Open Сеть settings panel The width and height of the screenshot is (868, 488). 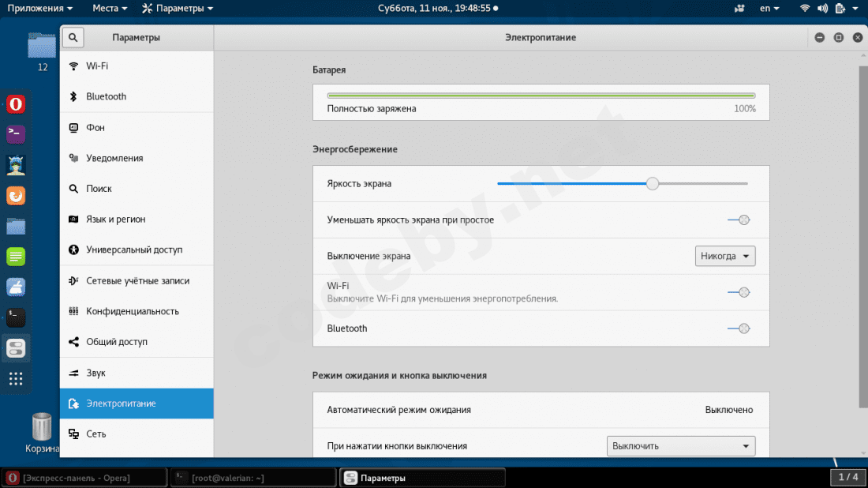137,434
